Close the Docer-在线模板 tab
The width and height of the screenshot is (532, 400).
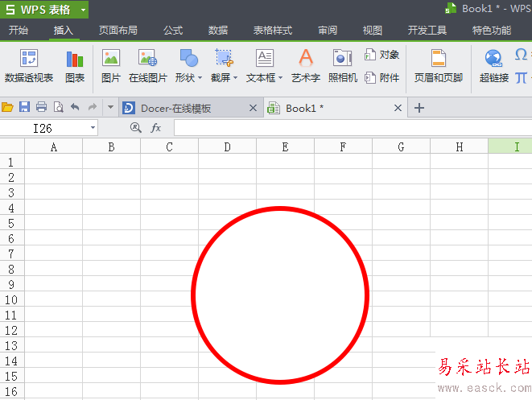tap(253, 108)
